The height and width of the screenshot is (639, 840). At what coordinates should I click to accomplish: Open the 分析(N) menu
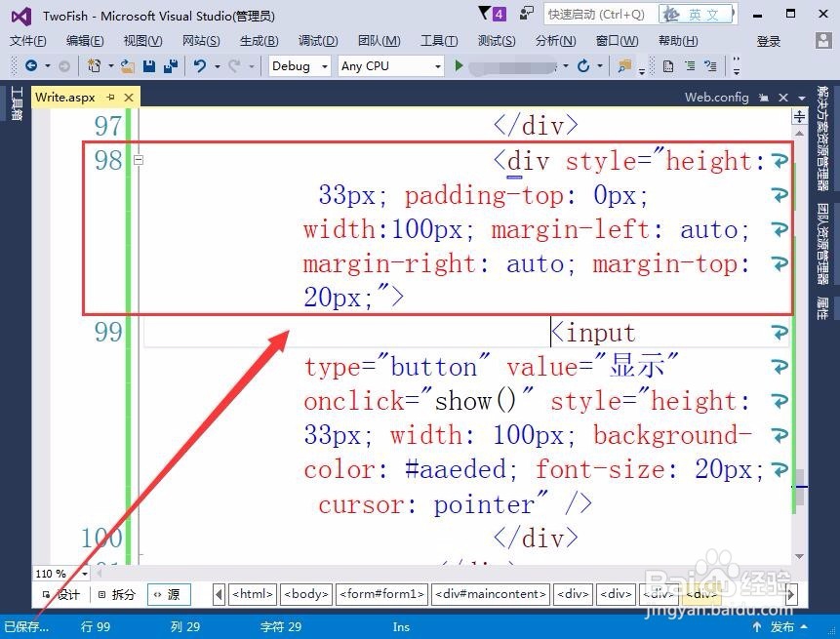pyautogui.click(x=555, y=41)
